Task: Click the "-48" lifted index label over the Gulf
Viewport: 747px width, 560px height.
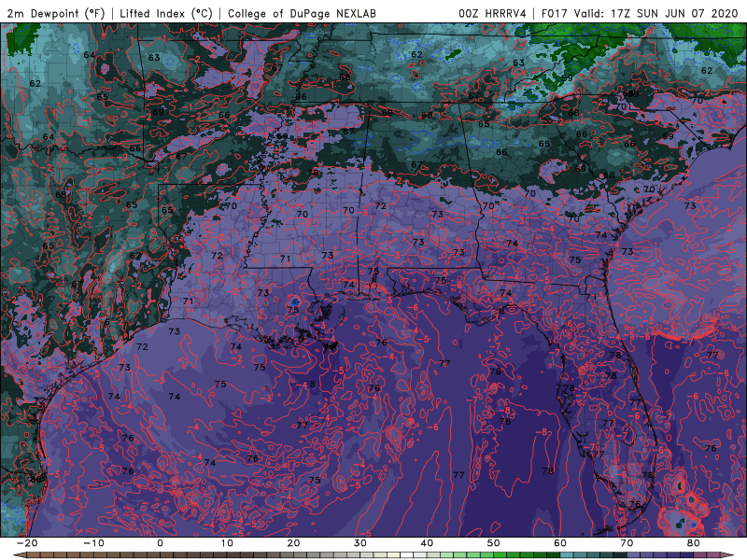Action: (305, 384)
